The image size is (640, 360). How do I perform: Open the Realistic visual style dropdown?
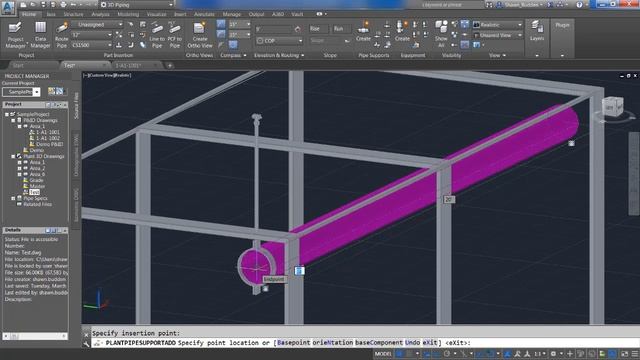click(497, 24)
